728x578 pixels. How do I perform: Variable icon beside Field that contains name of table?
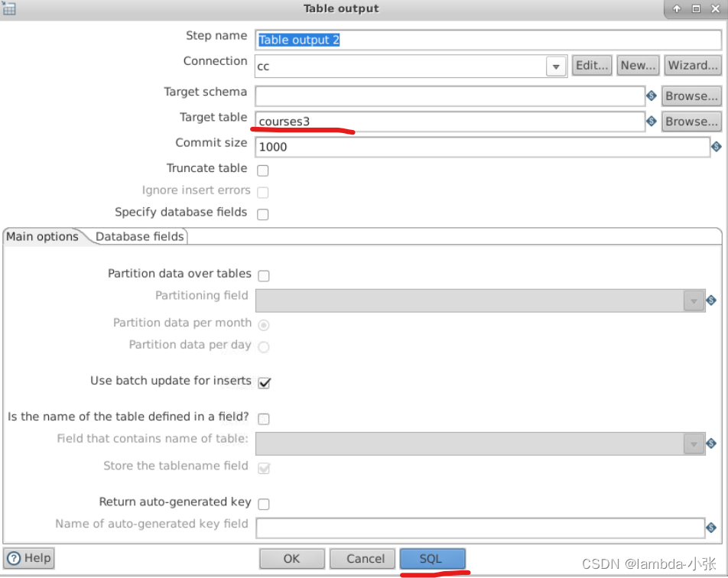click(711, 443)
